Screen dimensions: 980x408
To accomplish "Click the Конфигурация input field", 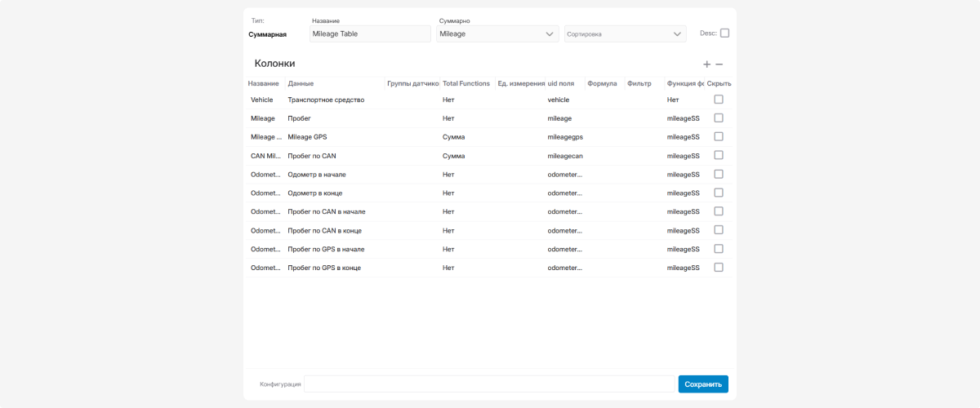I will click(x=489, y=384).
